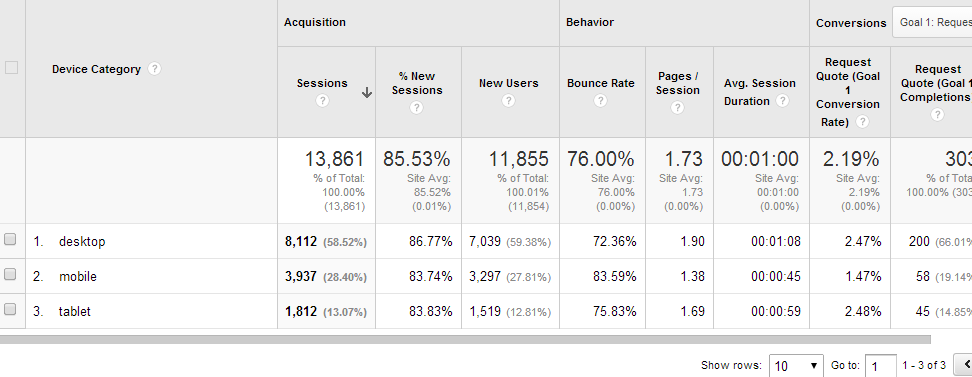
Task: Open the Show rows dropdown
Action: tap(796, 366)
